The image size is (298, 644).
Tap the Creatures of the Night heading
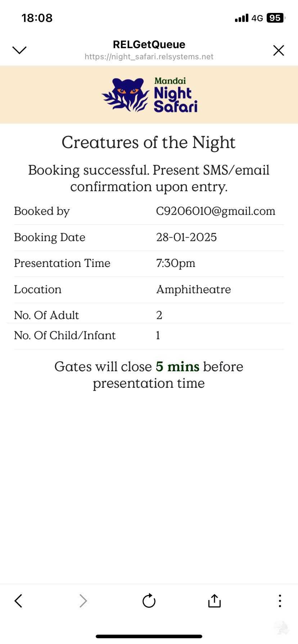[149, 143]
